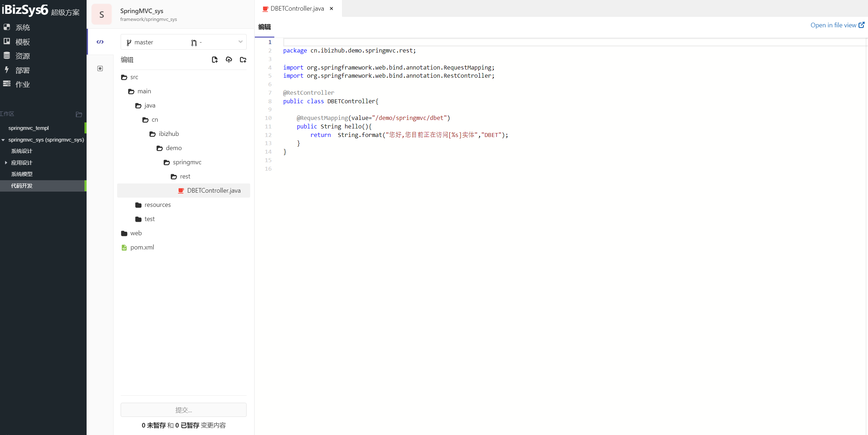Image resolution: width=868 pixels, height=435 pixels.
Task: Click the framework/springmvc_sys path
Action: [x=148, y=19]
